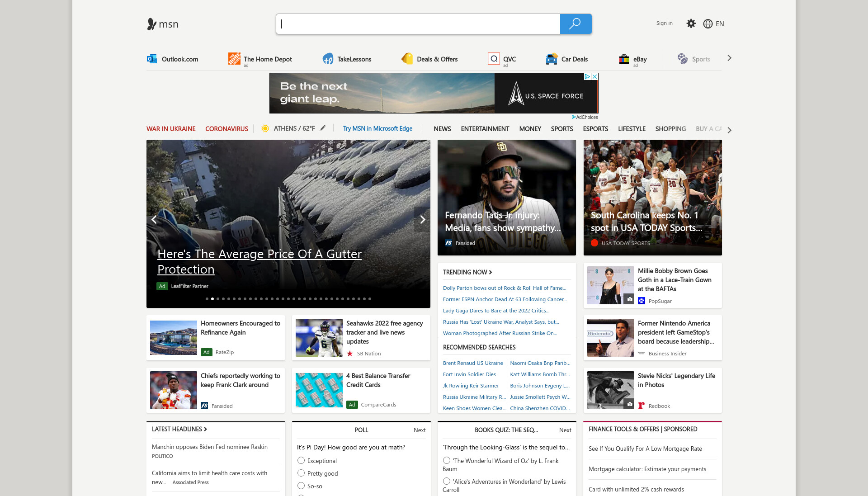Click Try MSN in Microsoft Edge link
This screenshot has height=496, width=868.
377,128
